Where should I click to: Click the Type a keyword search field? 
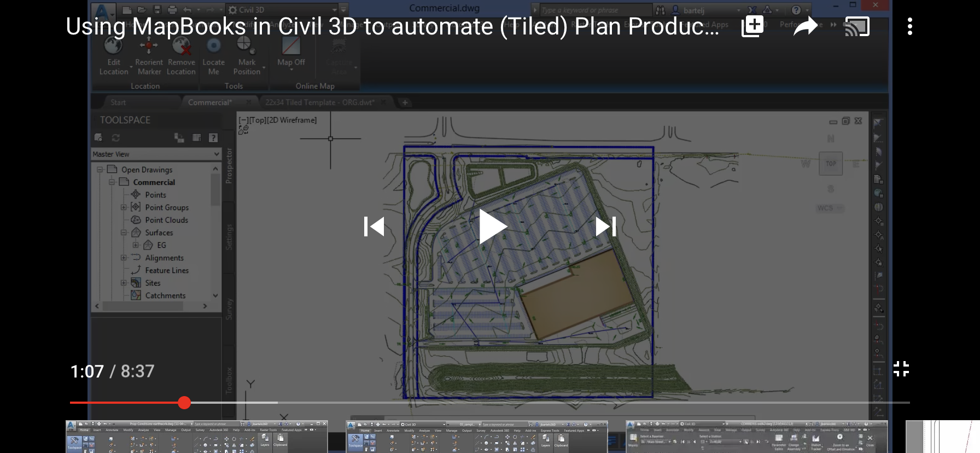595,10
